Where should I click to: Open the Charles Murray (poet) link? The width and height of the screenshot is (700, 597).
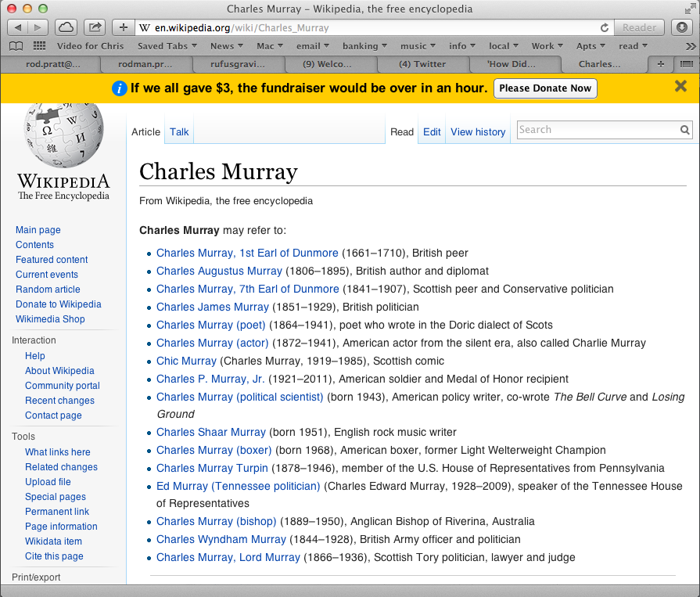tap(210, 325)
